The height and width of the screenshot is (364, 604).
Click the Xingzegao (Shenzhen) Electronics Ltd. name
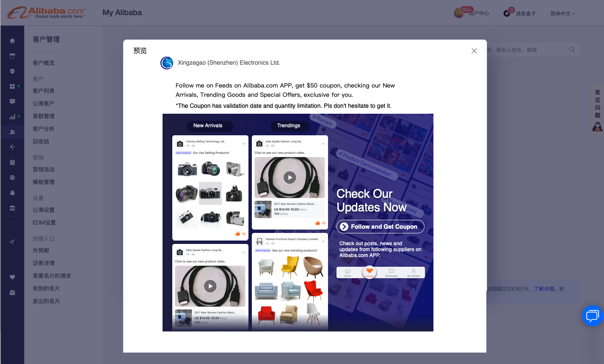[229, 63]
